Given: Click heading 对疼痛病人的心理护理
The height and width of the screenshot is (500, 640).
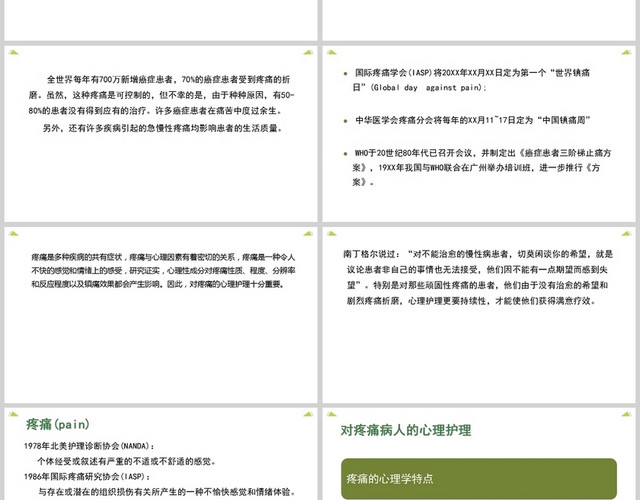Looking at the screenshot, I should coord(406,430).
